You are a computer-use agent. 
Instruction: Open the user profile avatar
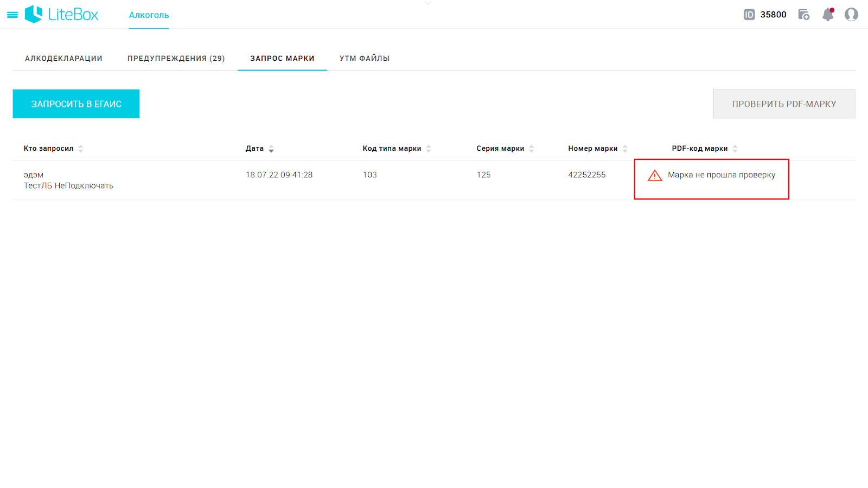click(851, 15)
